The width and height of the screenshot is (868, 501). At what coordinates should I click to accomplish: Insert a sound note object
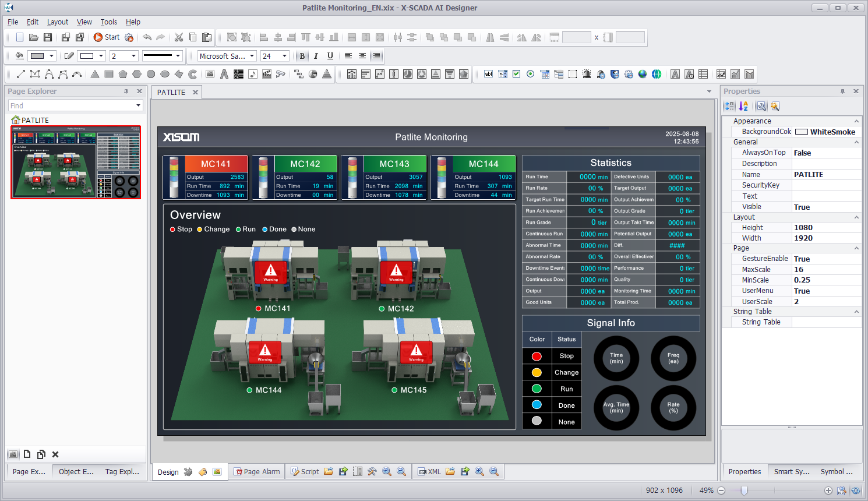pos(252,74)
